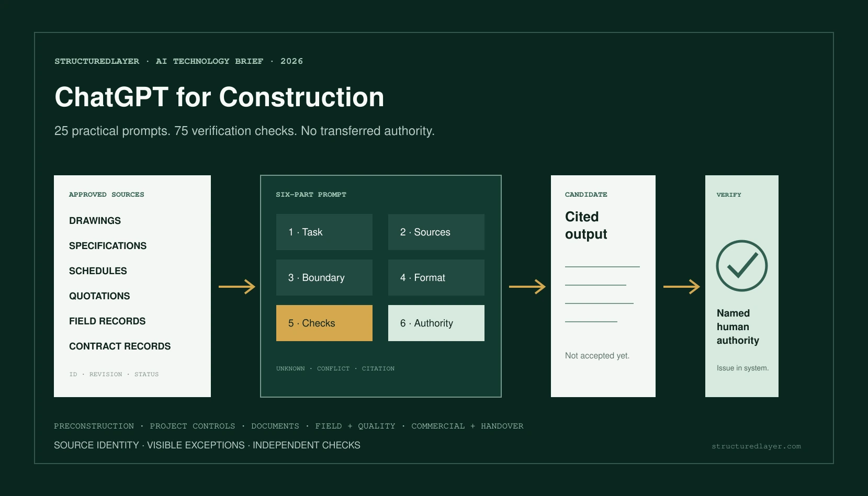Image resolution: width=868 pixels, height=496 pixels.
Task: Select the '4 · Format' prompt block
Action: [436, 277]
